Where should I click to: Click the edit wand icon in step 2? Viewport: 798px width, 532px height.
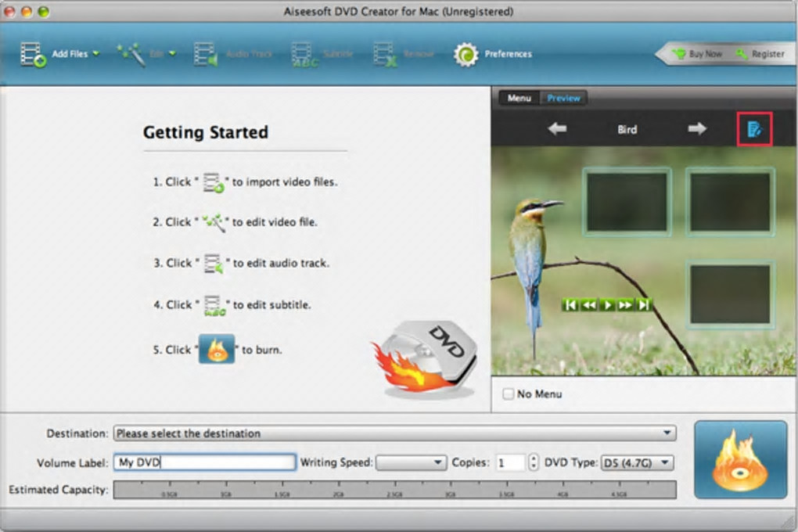tap(214, 222)
